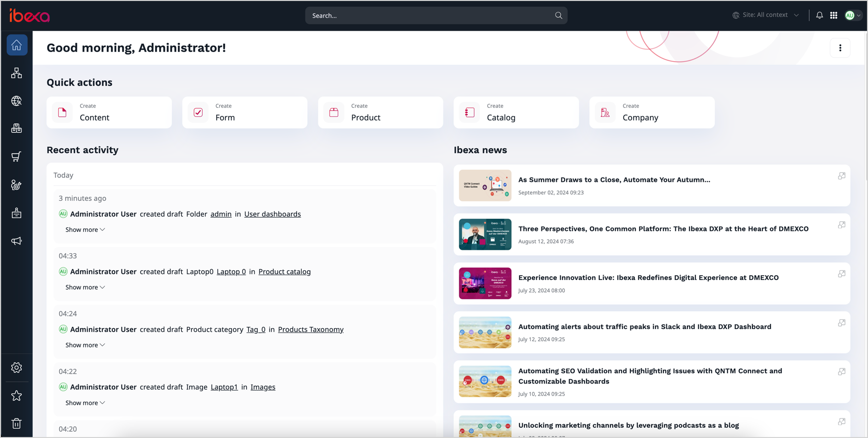The width and height of the screenshot is (868, 438).
Task: Open the Trash bin in the sidebar
Action: coord(17,423)
